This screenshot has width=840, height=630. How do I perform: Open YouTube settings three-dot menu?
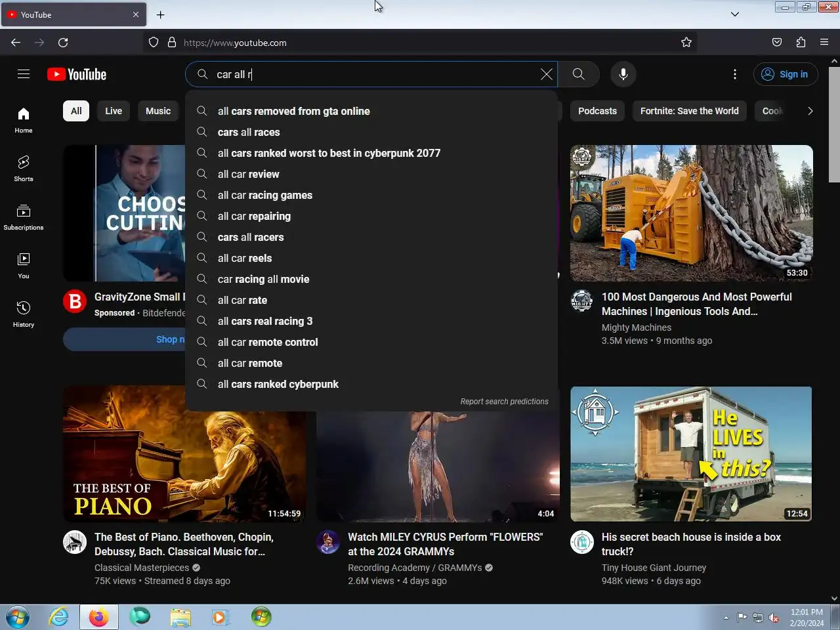point(735,74)
